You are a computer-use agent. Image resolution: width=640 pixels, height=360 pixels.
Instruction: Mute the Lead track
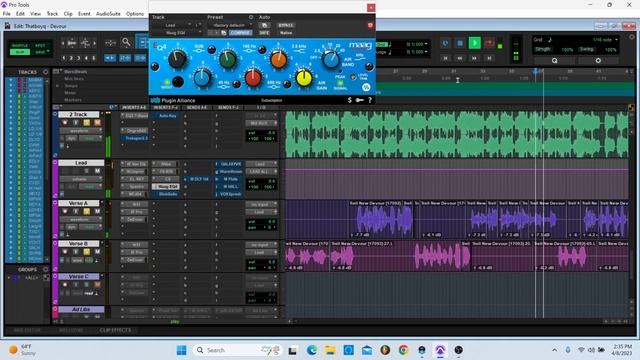[x=97, y=171]
